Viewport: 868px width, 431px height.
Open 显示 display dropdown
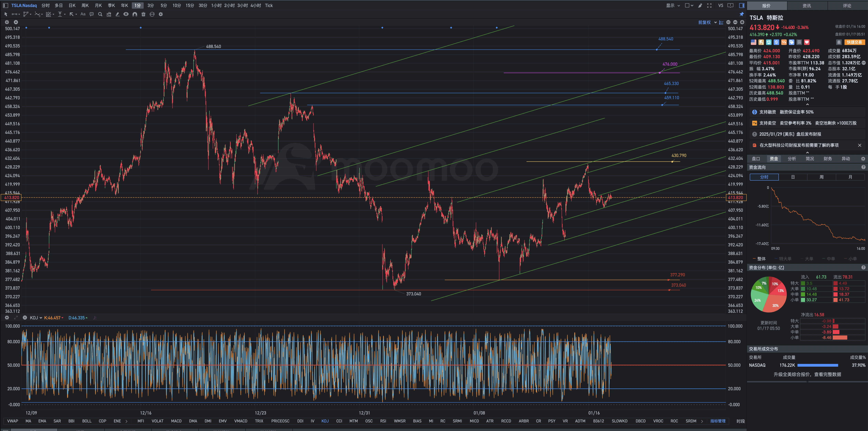[673, 5]
